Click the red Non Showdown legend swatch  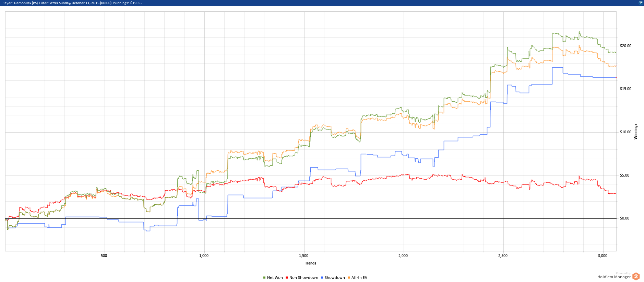coord(287,278)
